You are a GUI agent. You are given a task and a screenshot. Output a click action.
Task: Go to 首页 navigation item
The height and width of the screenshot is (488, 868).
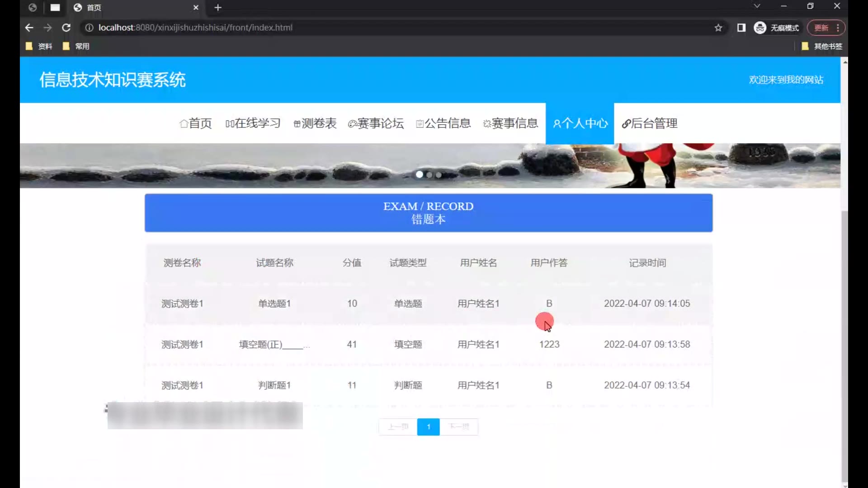coord(195,123)
